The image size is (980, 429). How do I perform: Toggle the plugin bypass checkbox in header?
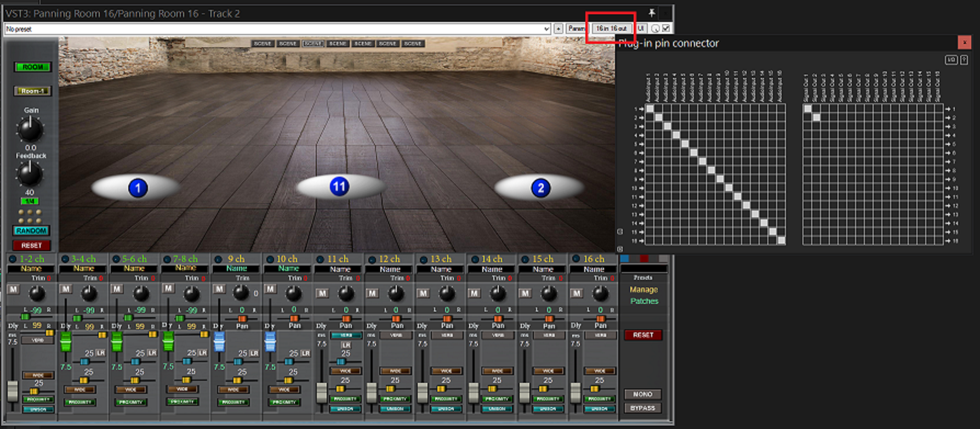[x=666, y=29]
